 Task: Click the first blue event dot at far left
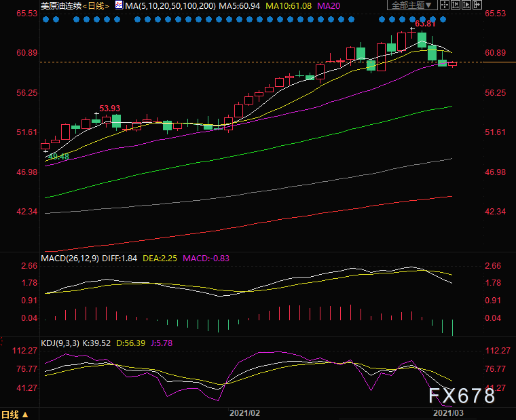45,20
